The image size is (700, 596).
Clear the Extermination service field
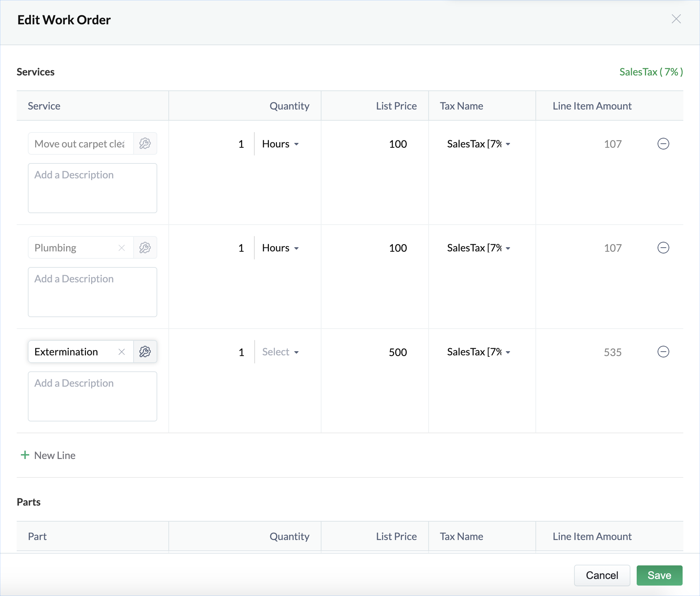tap(121, 352)
